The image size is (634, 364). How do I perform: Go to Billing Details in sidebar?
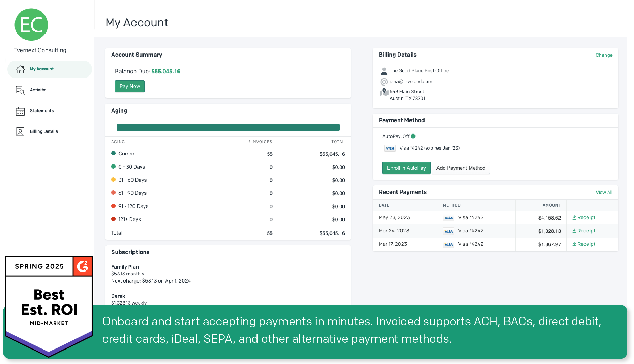coord(44,132)
